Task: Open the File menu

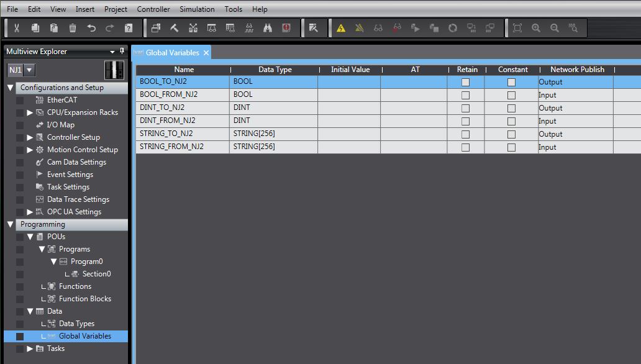Action: tap(12, 9)
